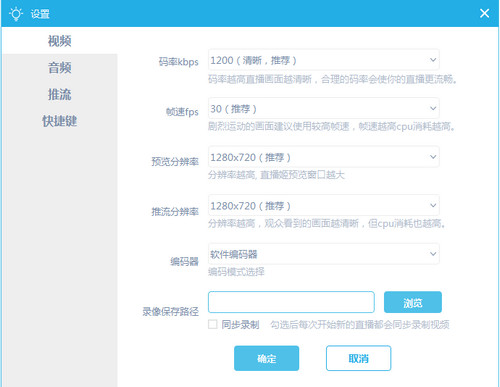Expand the 推流分辨率 dropdown
Image resolution: width=500 pixels, height=387 pixels.
tap(323, 206)
